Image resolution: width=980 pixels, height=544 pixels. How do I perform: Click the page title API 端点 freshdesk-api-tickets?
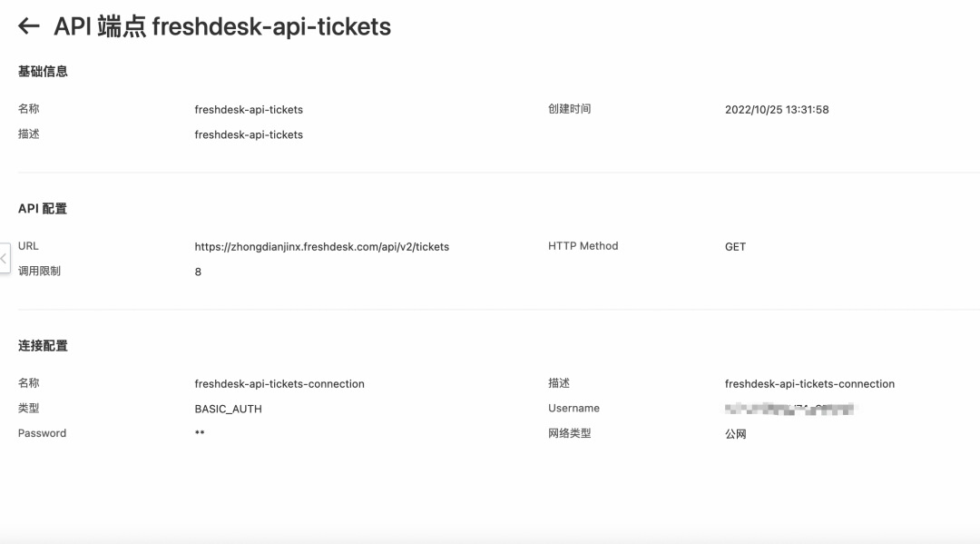[x=222, y=26]
